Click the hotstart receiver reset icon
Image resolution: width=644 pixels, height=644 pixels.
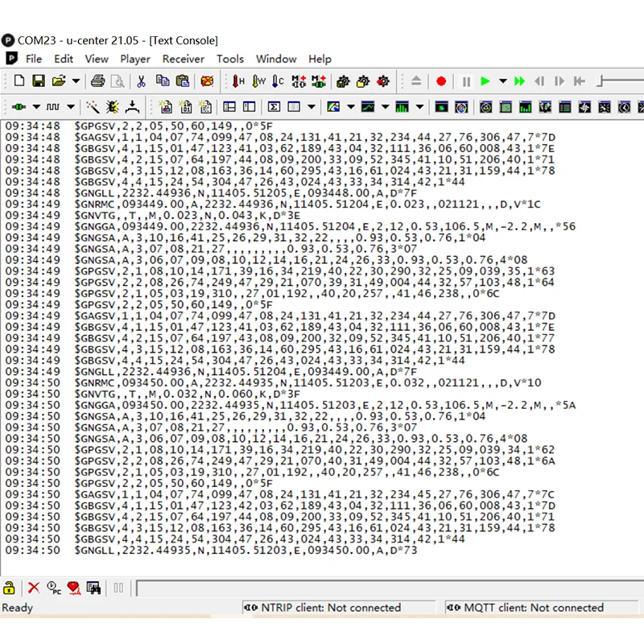(x=238, y=81)
